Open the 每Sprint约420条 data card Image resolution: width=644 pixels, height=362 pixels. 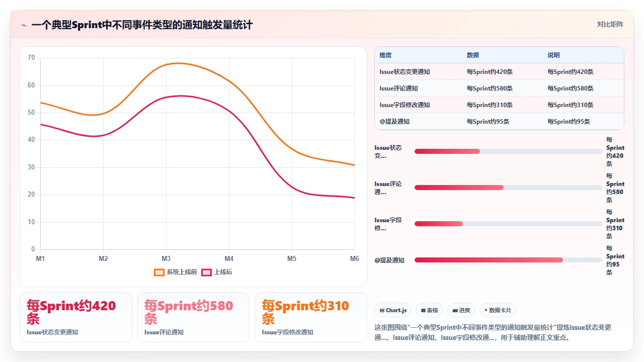click(76, 317)
